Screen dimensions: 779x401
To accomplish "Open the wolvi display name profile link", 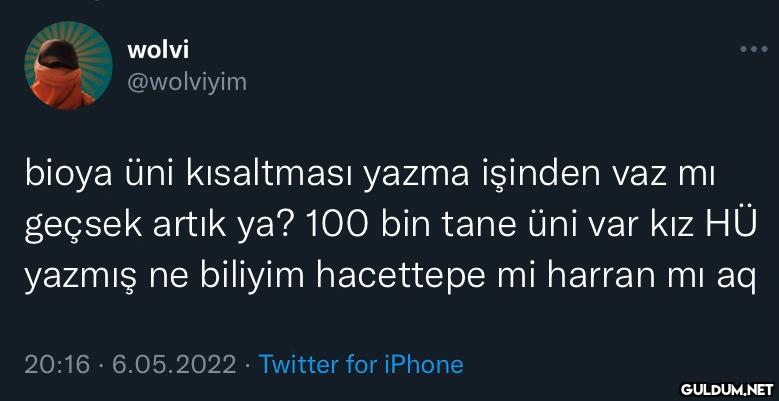I will point(159,49).
